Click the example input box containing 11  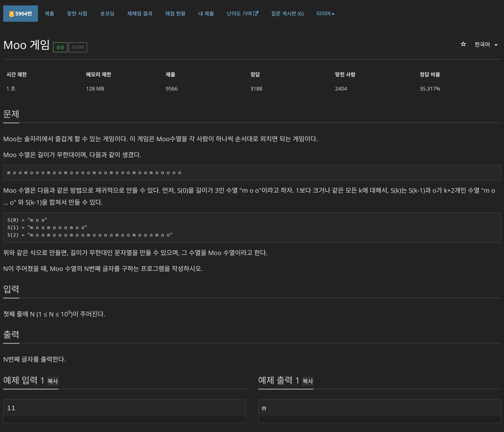point(125,408)
